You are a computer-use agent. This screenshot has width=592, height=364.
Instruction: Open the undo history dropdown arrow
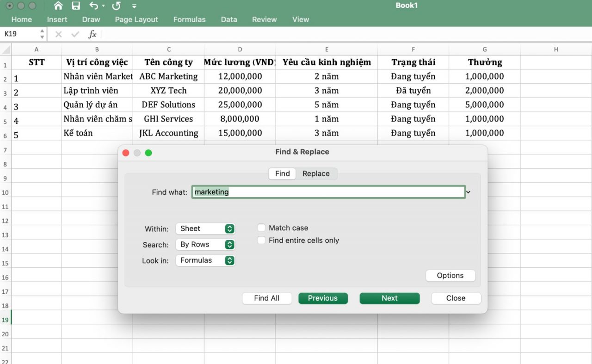[103, 6]
